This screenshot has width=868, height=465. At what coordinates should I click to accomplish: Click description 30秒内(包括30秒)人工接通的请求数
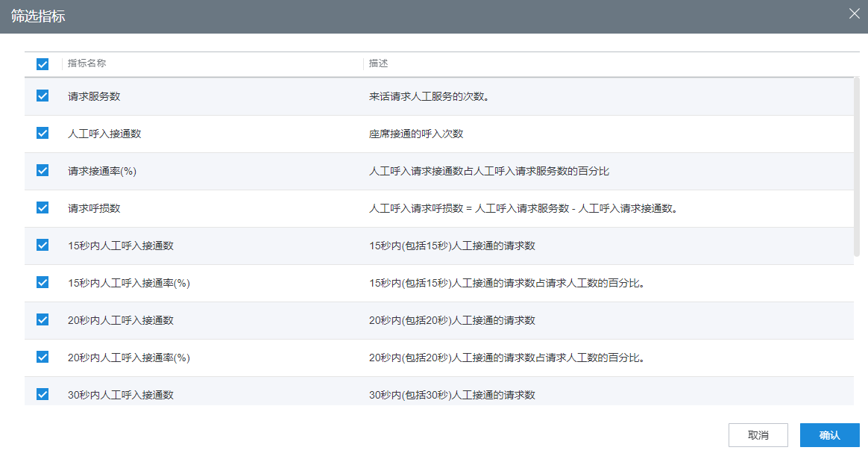pyautogui.click(x=452, y=395)
